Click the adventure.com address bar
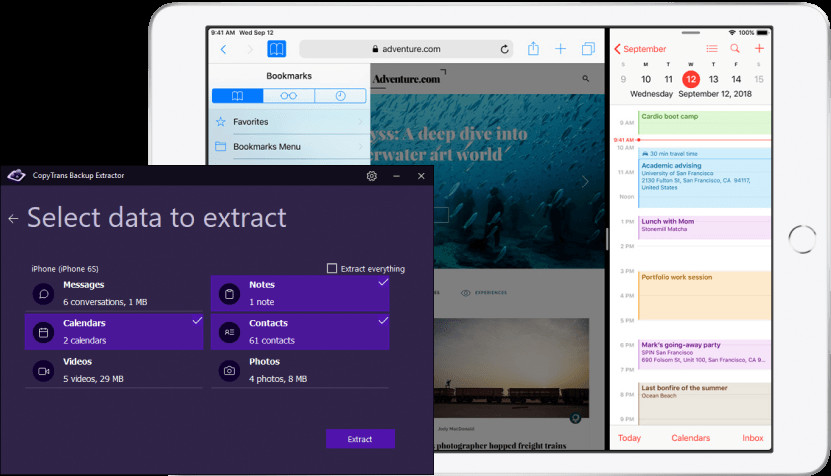The width and height of the screenshot is (831, 476). (406, 49)
